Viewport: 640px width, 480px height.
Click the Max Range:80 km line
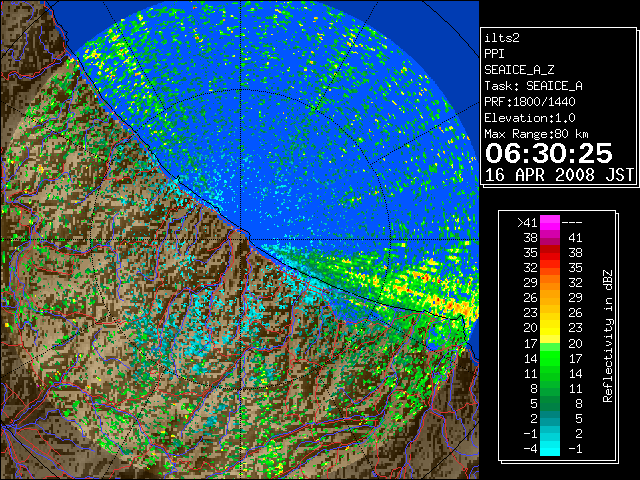coord(536,134)
